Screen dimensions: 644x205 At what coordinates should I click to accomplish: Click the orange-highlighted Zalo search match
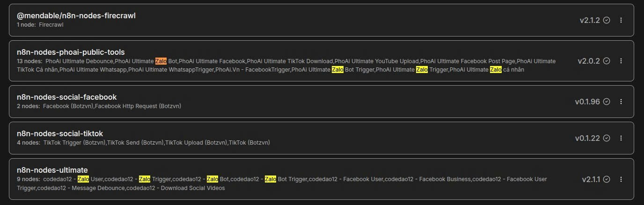(161, 61)
